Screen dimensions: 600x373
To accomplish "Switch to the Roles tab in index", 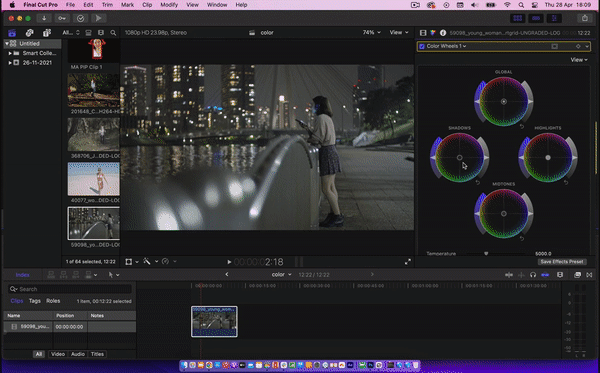I will 53,301.
